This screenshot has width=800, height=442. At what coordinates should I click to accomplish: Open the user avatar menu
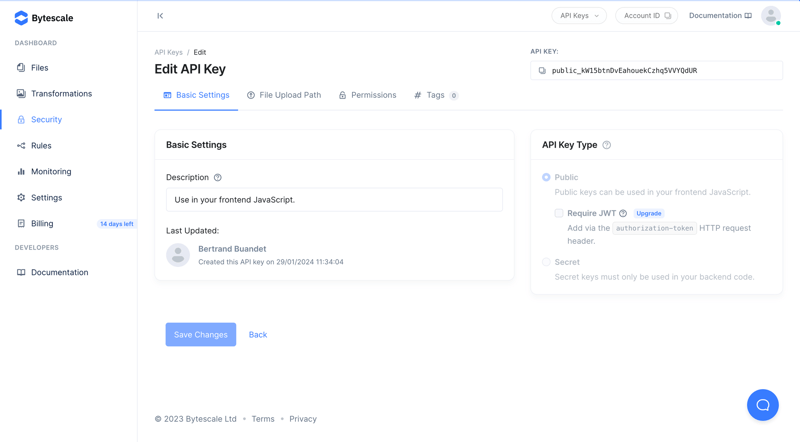click(x=771, y=16)
